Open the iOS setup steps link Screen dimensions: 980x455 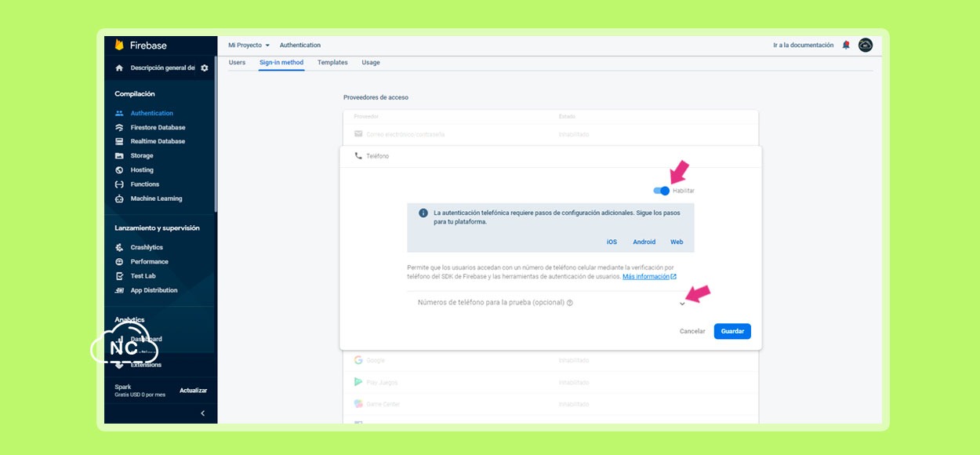pyautogui.click(x=612, y=242)
